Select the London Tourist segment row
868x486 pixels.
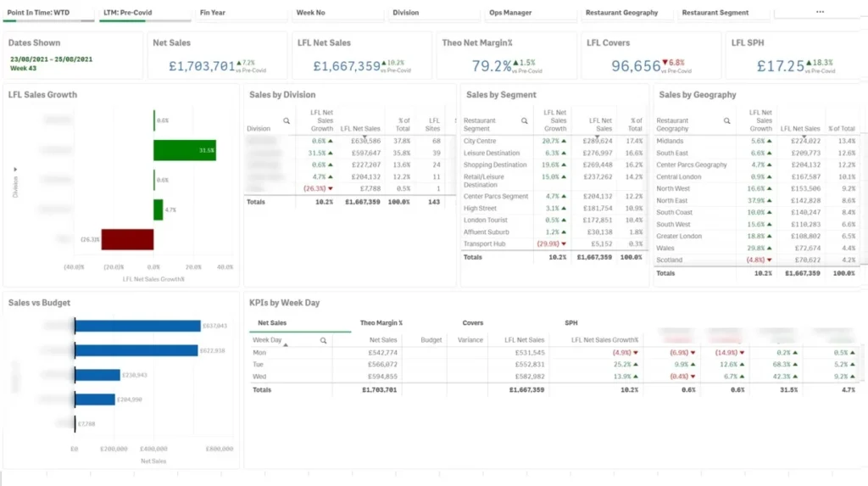click(x=553, y=220)
